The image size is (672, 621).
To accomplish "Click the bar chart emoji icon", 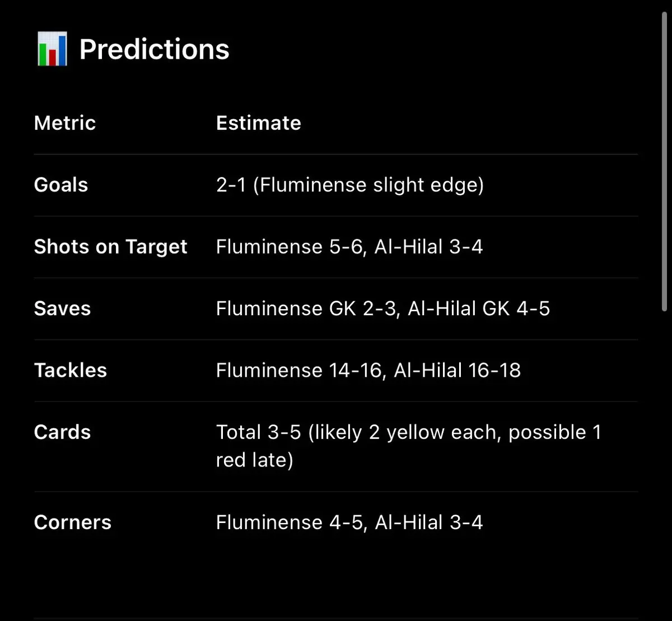I will coord(52,49).
